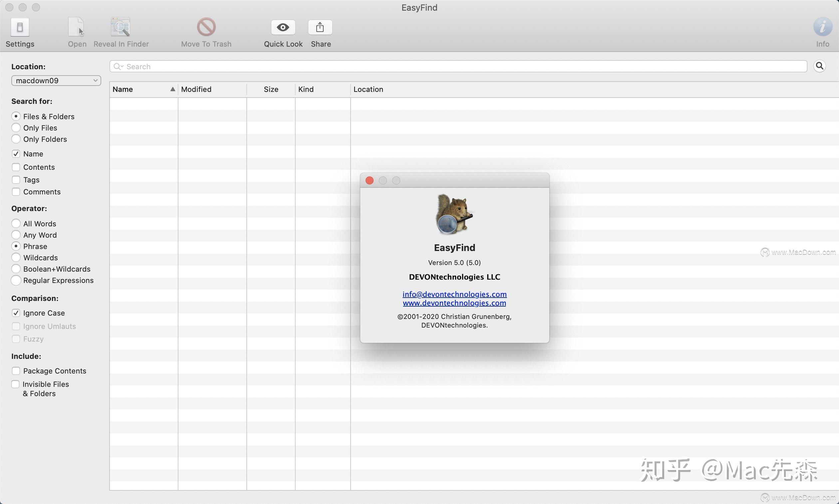Click the info@devontechnologies.com link
The image size is (839, 504).
point(454,294)
